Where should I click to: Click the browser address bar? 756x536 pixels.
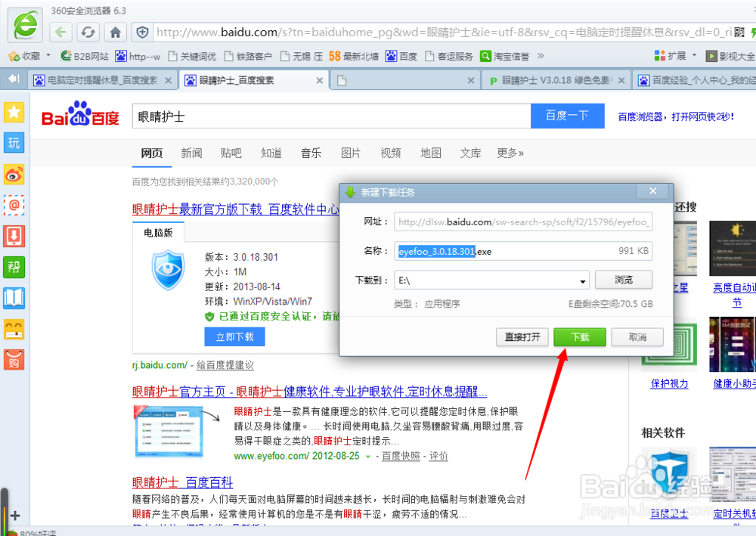click(444, 33)
